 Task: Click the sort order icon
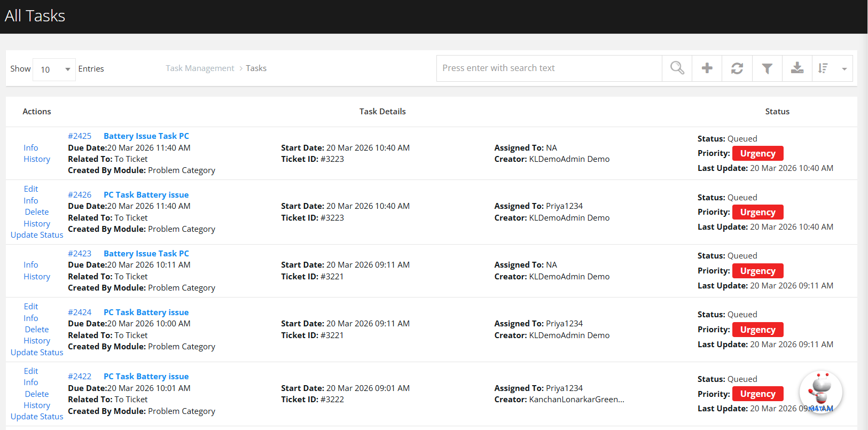point(823,68)
